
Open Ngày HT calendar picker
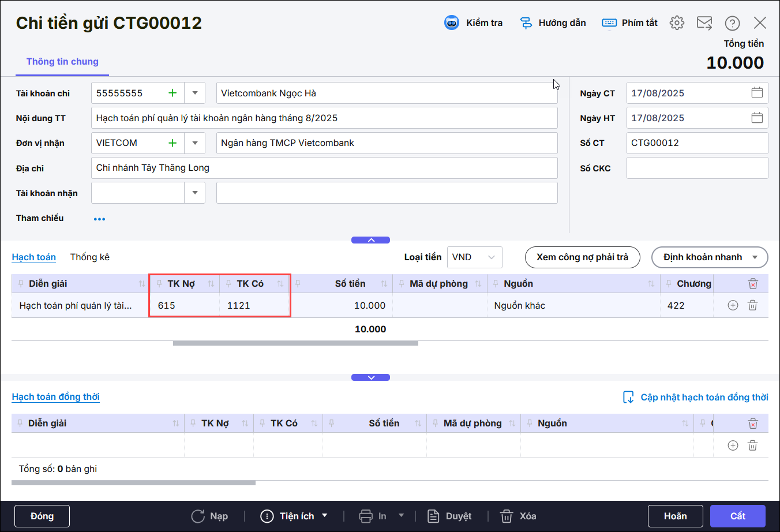757,118
